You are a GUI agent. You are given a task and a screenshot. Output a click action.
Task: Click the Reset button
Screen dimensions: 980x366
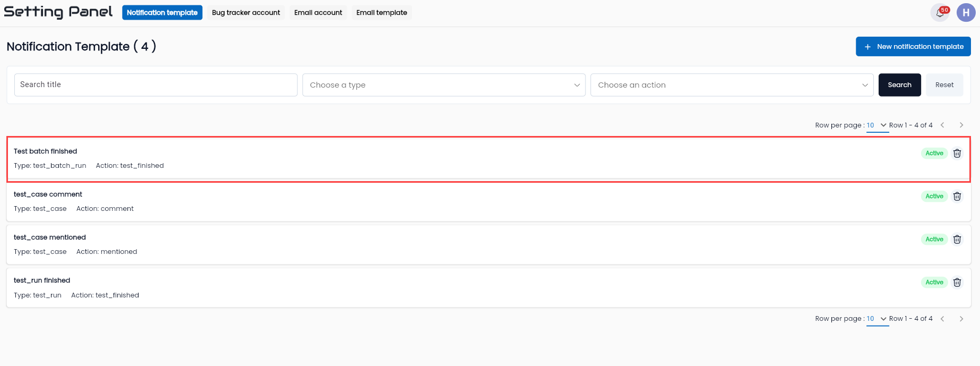coord(944,85)
